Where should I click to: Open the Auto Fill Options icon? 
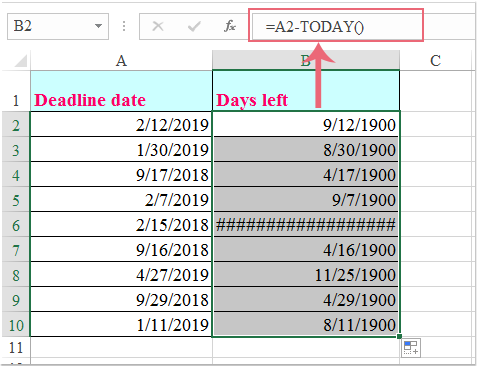point(411,348)
